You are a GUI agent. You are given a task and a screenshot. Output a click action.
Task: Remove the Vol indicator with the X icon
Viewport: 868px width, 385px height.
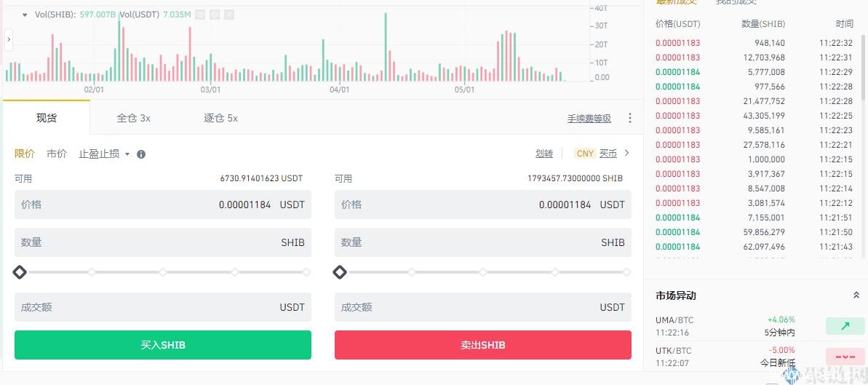click(x=229, y=15)
